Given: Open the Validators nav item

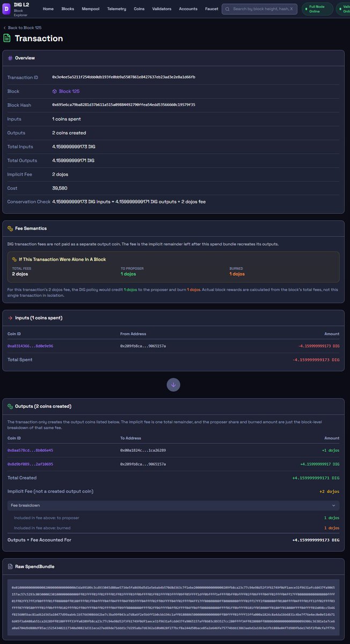Looking at the screenshot, I should (162, 9).
